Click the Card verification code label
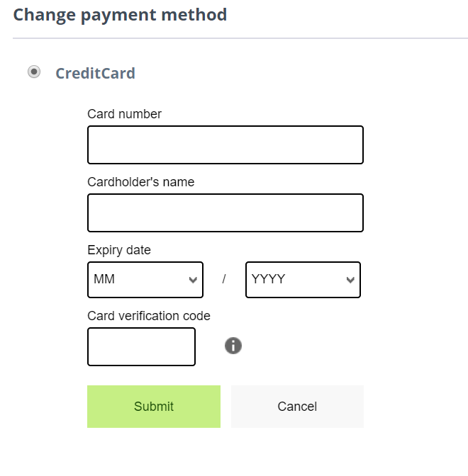The height and width of the screenshot is (476, 468). click(149, 316)
